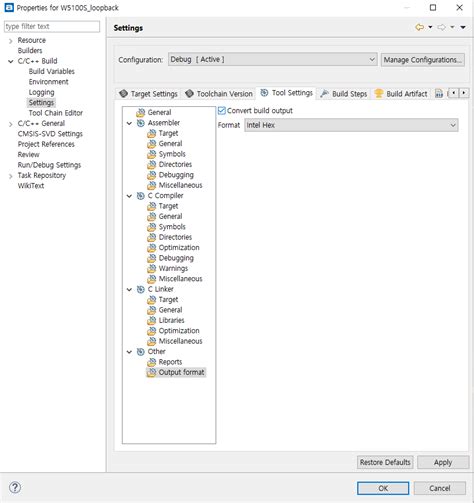This screenshot has height=503, width=474.
Task: Open back history dropdown arrow
Action: (430, 27)
